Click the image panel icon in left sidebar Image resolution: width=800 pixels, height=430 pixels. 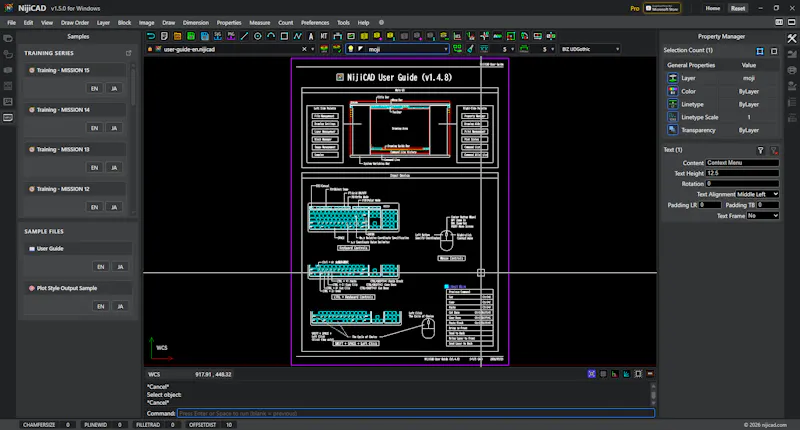(x=8, y=102)
